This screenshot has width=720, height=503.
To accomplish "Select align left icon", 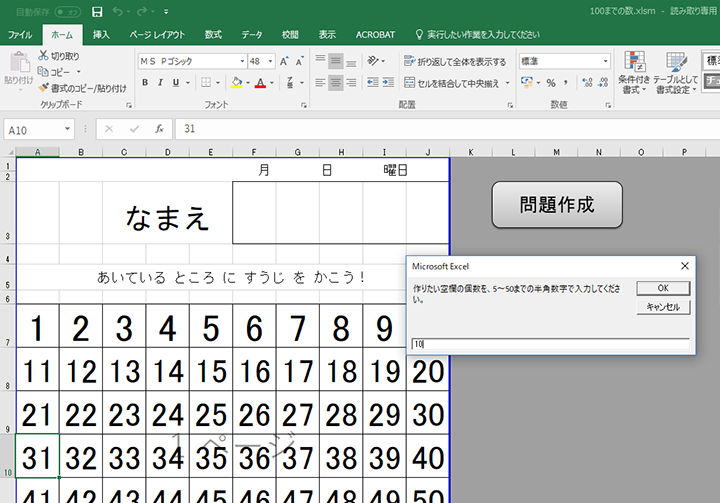I will (320, 83).
